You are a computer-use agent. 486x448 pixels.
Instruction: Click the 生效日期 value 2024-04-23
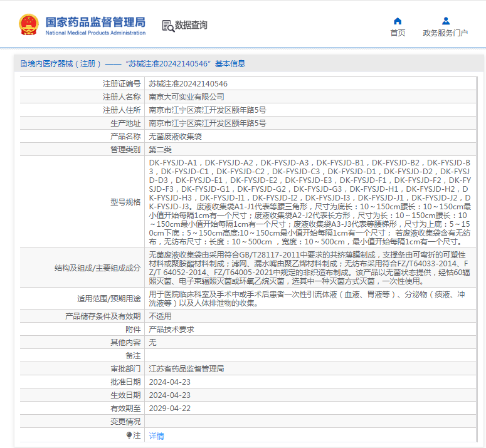[169, 395]
